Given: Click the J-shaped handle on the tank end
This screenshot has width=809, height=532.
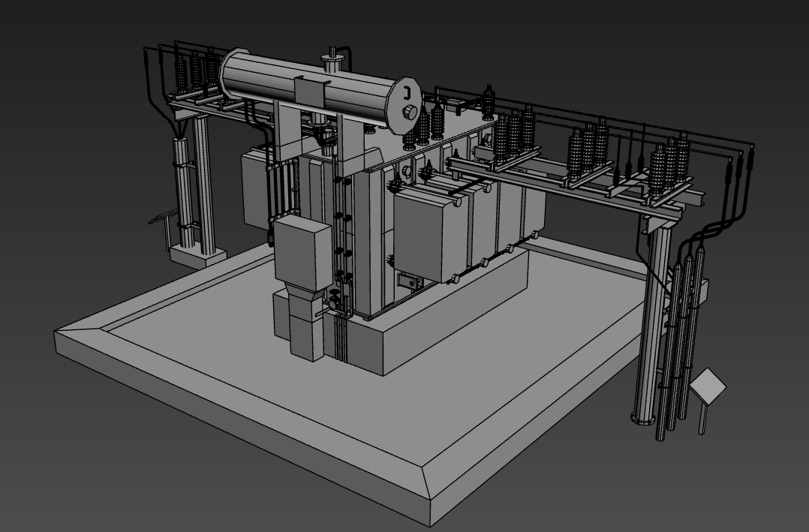Looking at the screenshot, I should [x=405, y=94].
